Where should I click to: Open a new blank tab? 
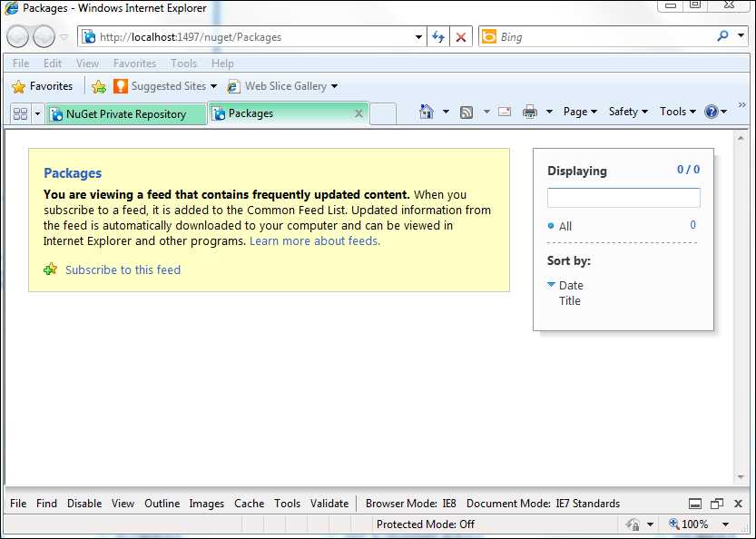click(x=383, y=113)
